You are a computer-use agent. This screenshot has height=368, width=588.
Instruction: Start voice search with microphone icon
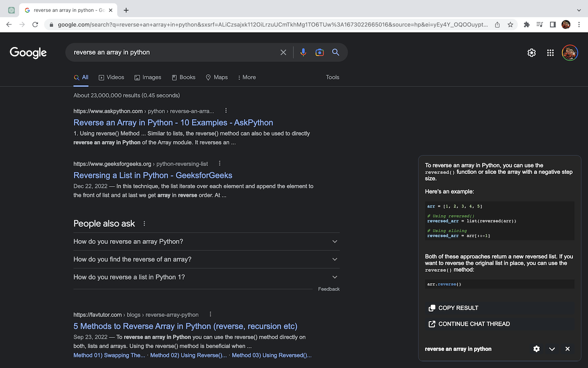[303, 52]
